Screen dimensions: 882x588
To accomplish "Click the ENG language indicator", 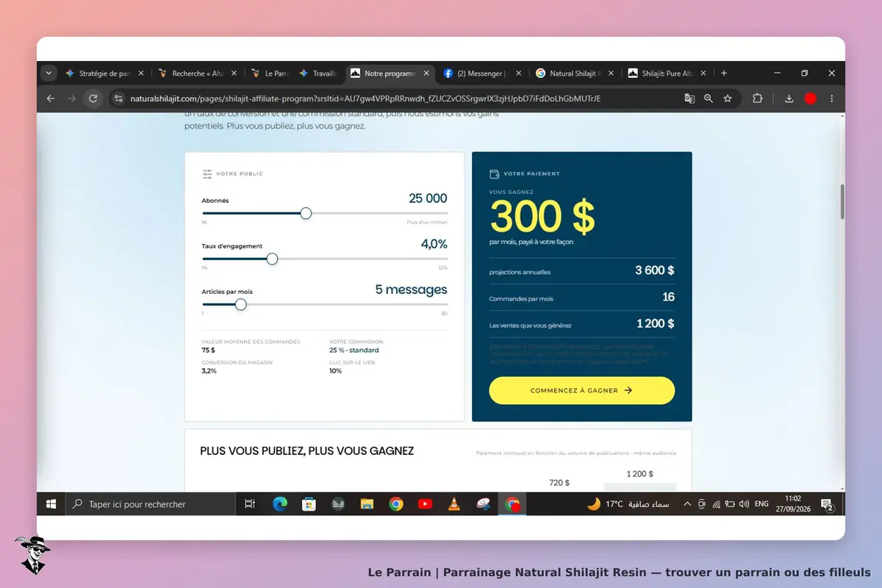I will (761, 504).
